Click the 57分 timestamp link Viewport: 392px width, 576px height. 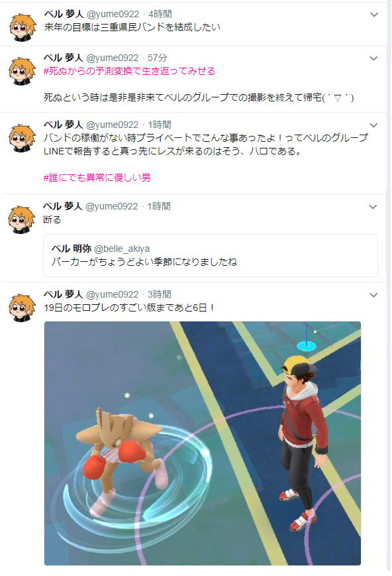[157, 58]
